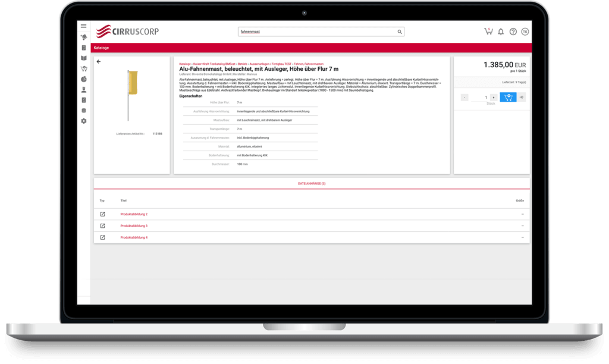Click the search magnifier icon
This screenshot has width=609, height=364.
click(400, 32)
